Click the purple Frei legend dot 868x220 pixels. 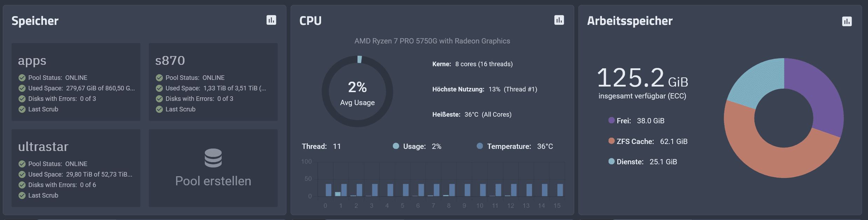click(x=611, y=120)
